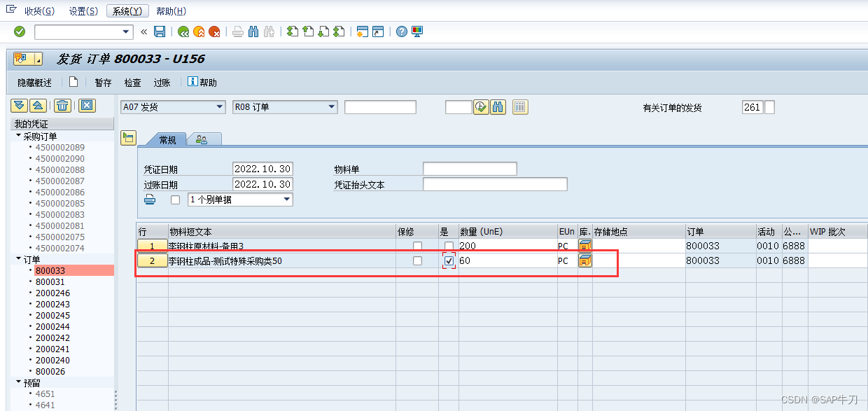
Task: Click the red Cancel icon
Action: tap(214, 32)
